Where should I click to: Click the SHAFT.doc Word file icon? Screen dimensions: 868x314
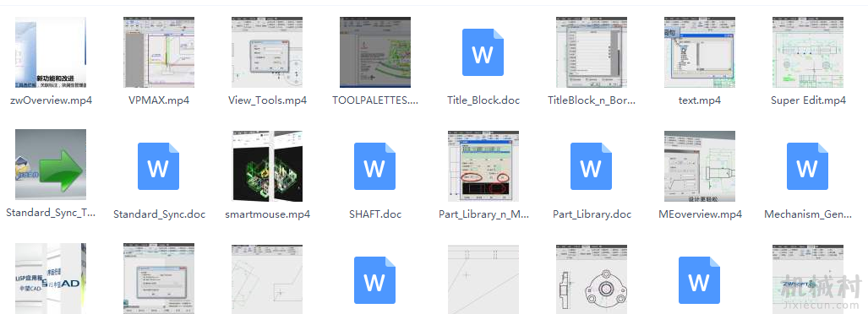[x=374, y=165]
